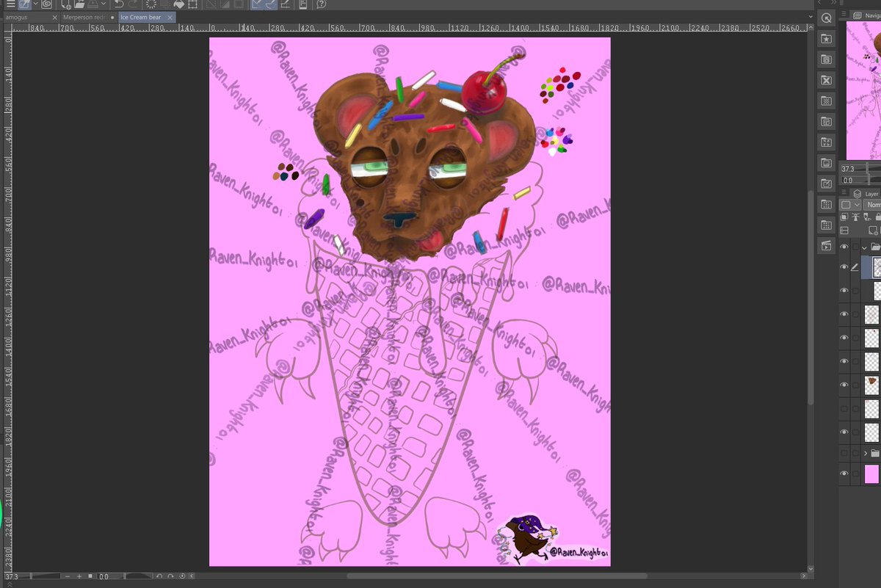881x588 pixels.
Task: Click the vertical canvas scrollbar
Action: click(811, 297)
